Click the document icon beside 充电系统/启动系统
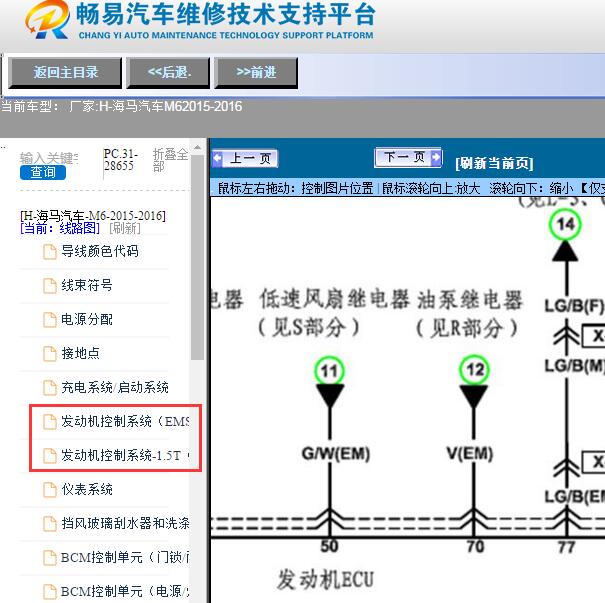The width and height of the screenshot is (605, 603). tap(49, 388)
